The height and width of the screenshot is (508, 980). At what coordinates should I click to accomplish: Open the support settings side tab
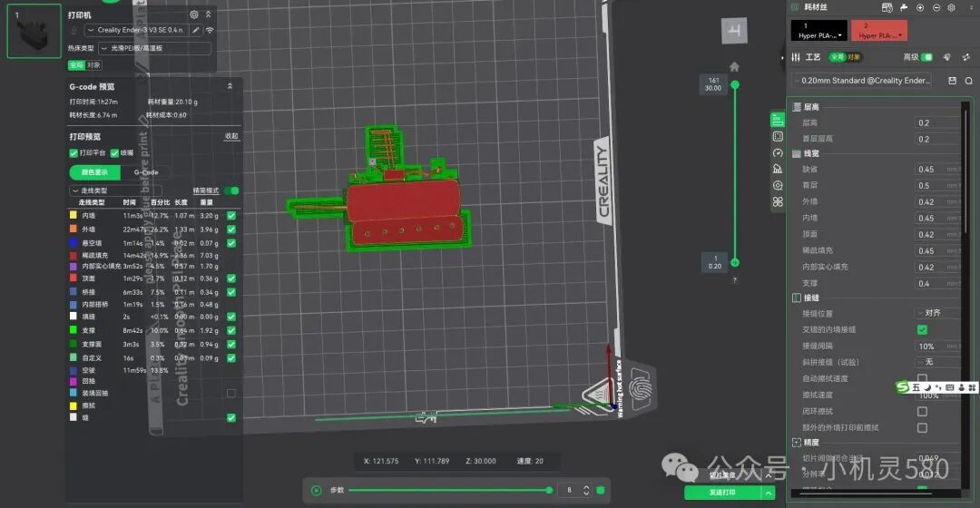(x=778, y=169)
